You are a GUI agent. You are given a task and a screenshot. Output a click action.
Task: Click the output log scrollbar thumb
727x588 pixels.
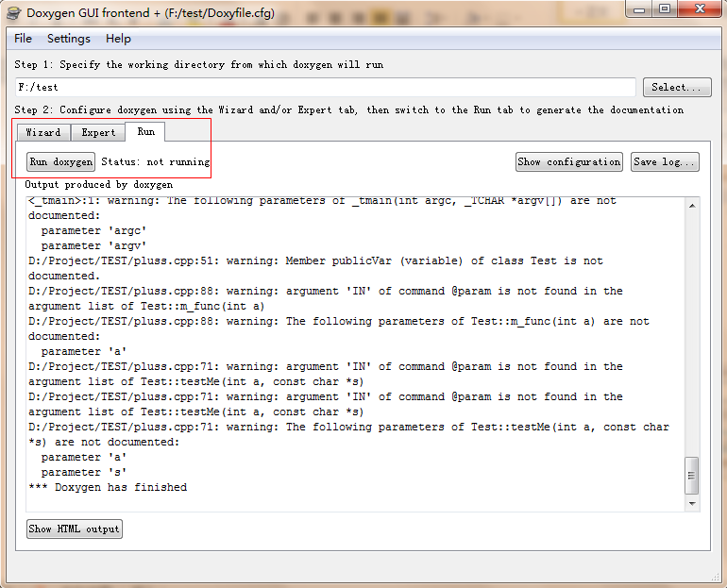[x=691, y=476]
